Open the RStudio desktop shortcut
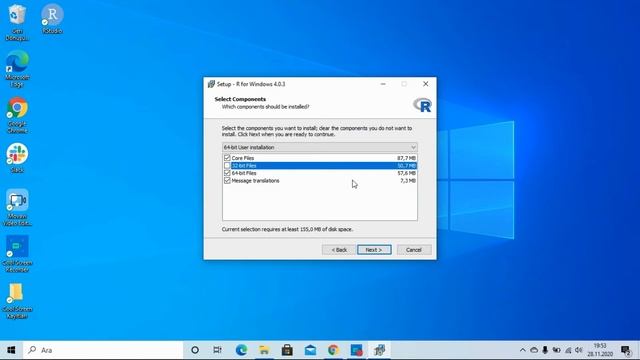 [52, 19]
